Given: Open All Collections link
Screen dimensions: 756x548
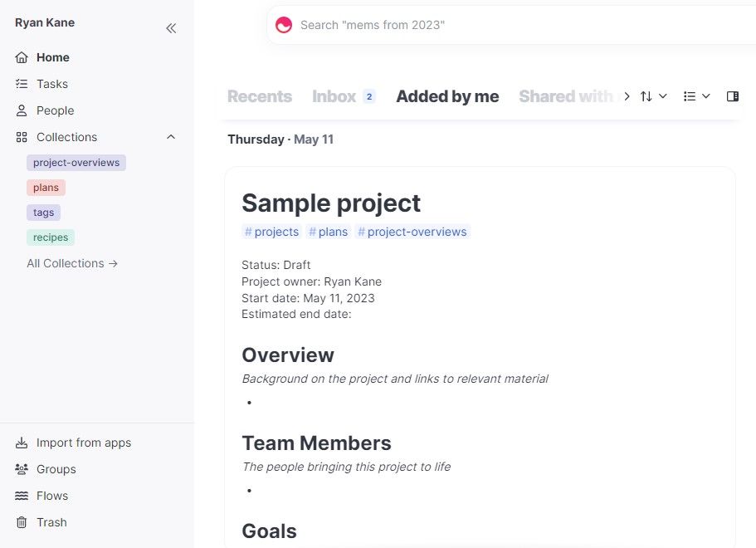Looking at the screenshot, I should 72,263.
